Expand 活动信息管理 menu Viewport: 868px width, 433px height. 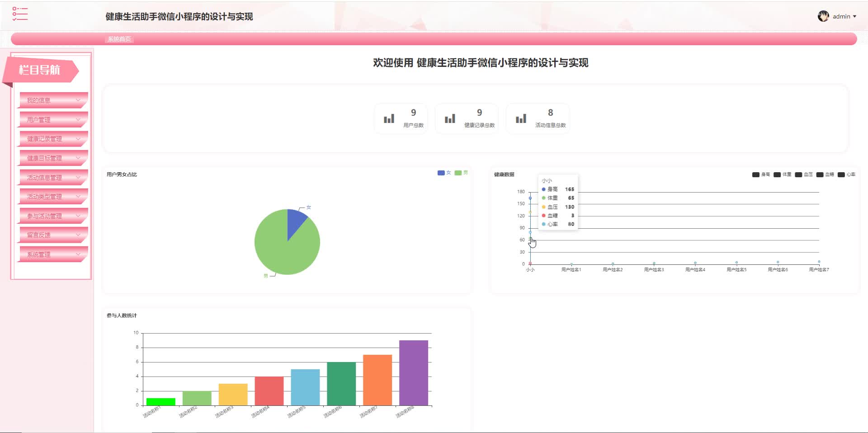click(53, 178)
